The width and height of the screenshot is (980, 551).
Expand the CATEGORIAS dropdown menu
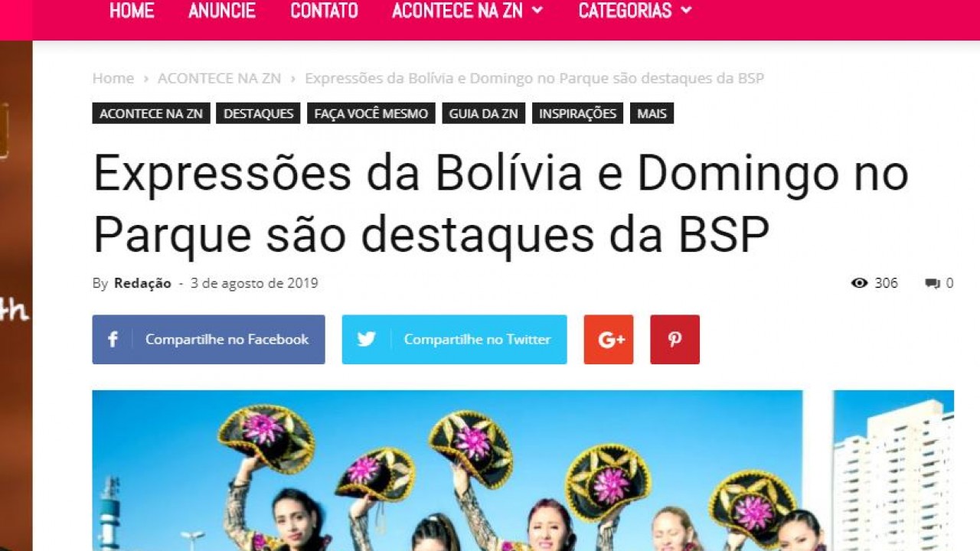(x=635, y=11)
